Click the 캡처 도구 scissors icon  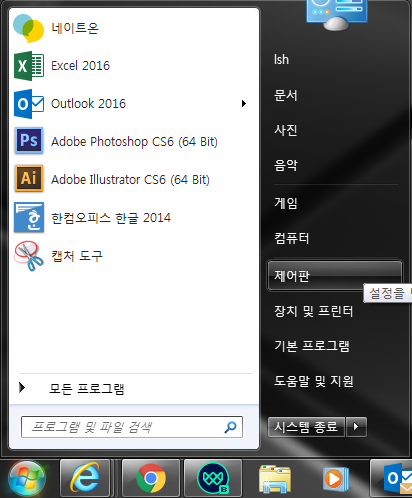[x=29, y=256]
